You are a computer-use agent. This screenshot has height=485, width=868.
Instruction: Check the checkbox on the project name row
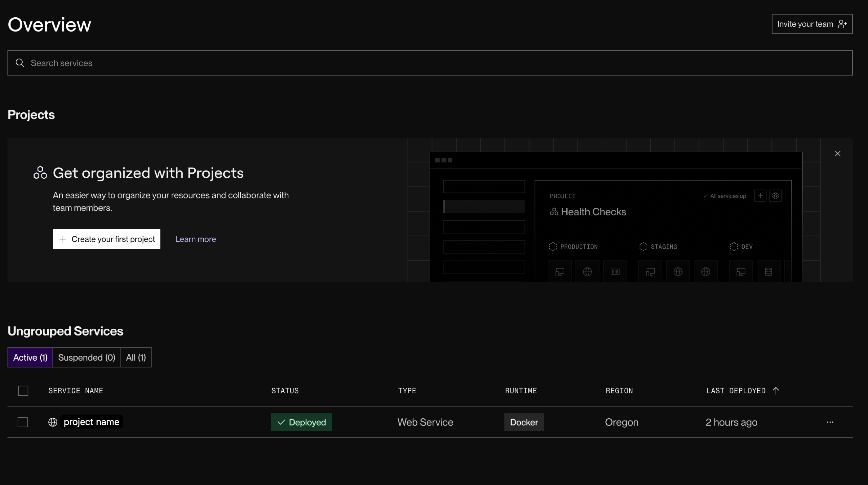tap(23, 422)
